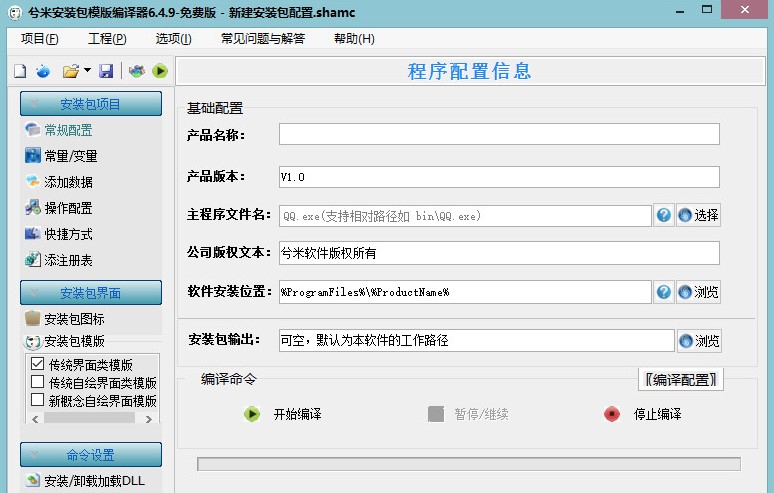Click the 常规配置 sidebar icon

click(x=33, y=130)
